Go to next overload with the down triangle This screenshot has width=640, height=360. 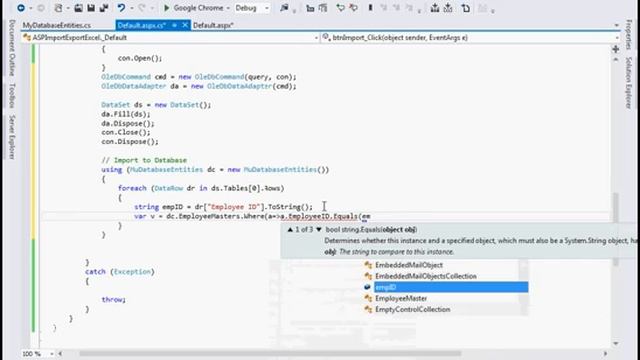tap(319, 230)
